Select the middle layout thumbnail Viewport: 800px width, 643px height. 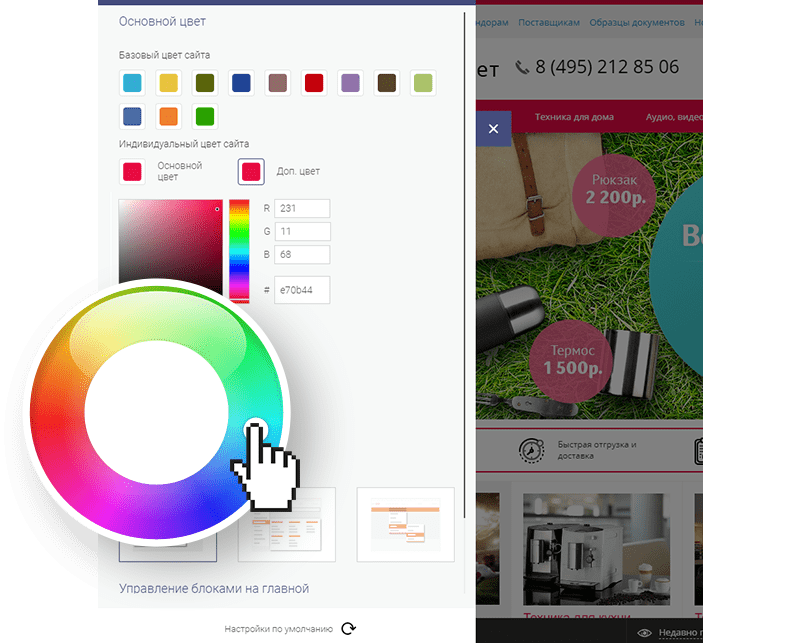[x=287, y=525]
